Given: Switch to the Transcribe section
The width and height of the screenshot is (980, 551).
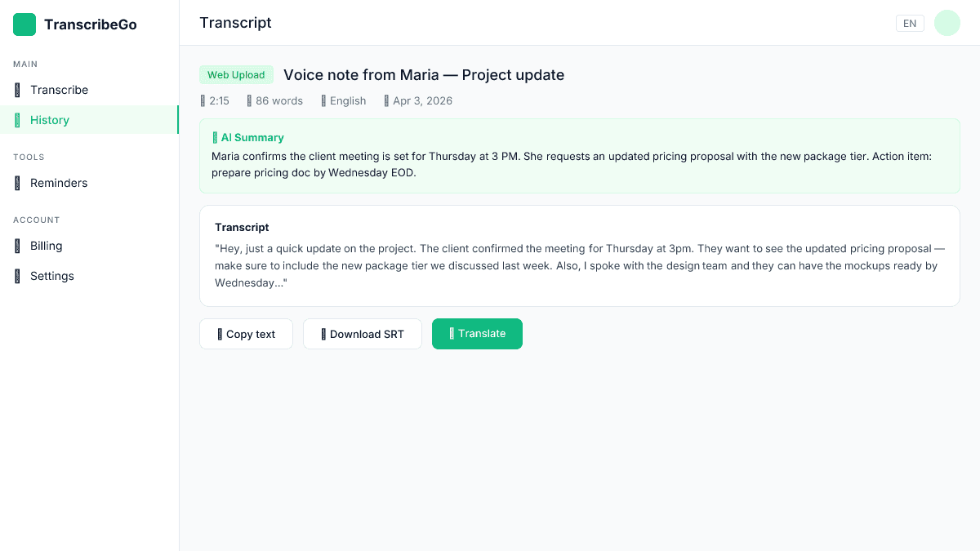Looking at the screenshot, I should coord(57,90).
